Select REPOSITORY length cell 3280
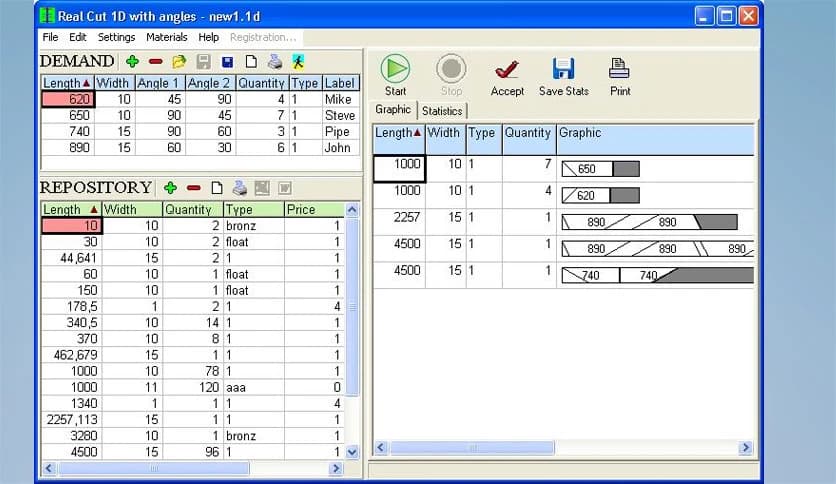 pos(71,435)
